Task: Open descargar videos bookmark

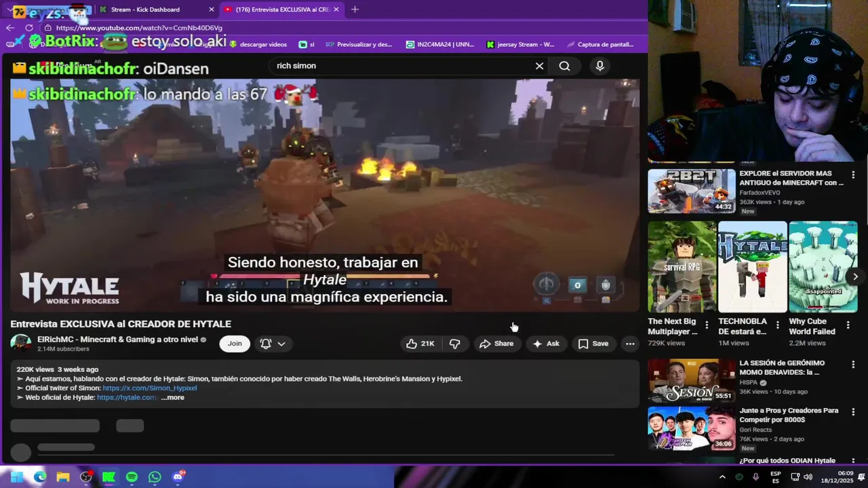Action: click(258, 44)
